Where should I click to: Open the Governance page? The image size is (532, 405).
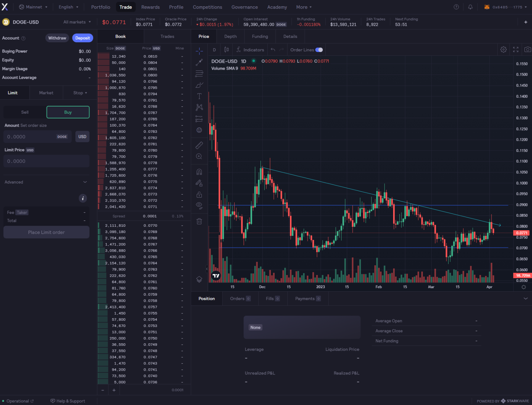245,7
